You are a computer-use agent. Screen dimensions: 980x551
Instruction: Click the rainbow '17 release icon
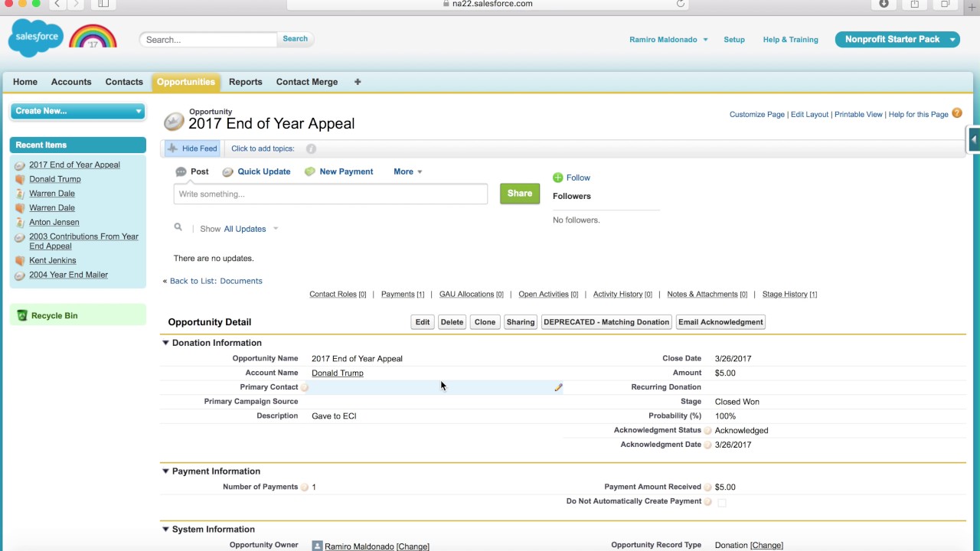(93, 37)
